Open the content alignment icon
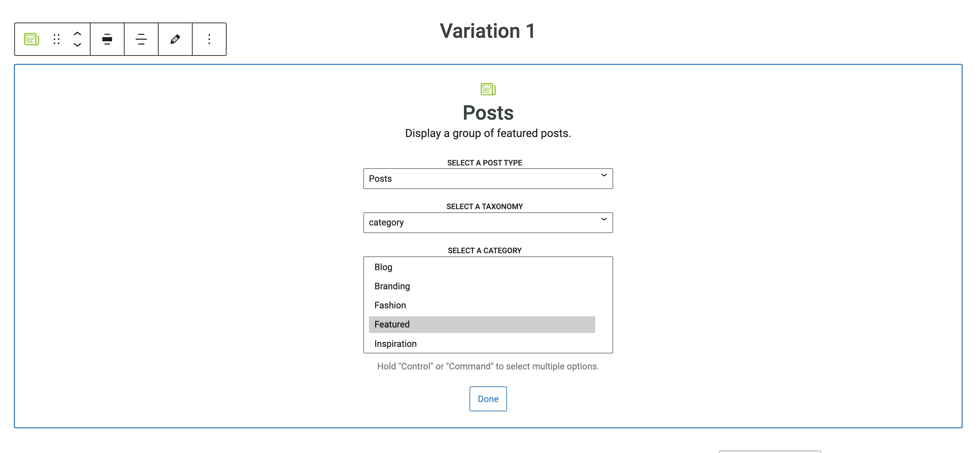This screenshot has height=453, width=980. (x=141, y=39)
